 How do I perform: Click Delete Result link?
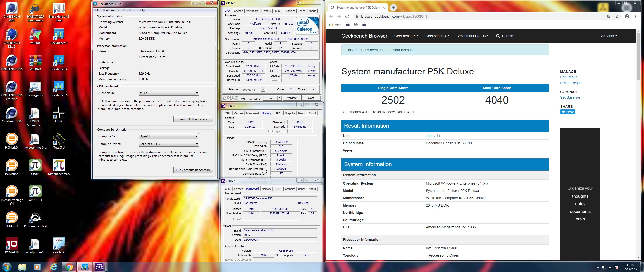[571, 83]
